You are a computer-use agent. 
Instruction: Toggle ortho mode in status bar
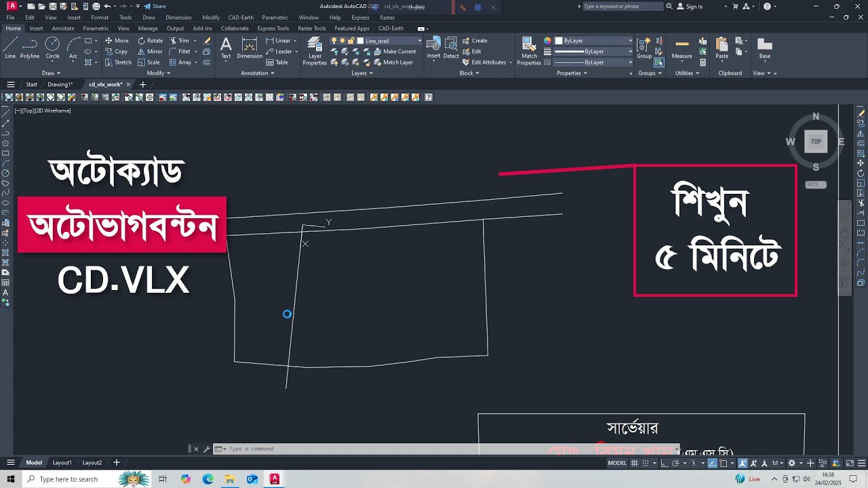click(x=665, y=463)
